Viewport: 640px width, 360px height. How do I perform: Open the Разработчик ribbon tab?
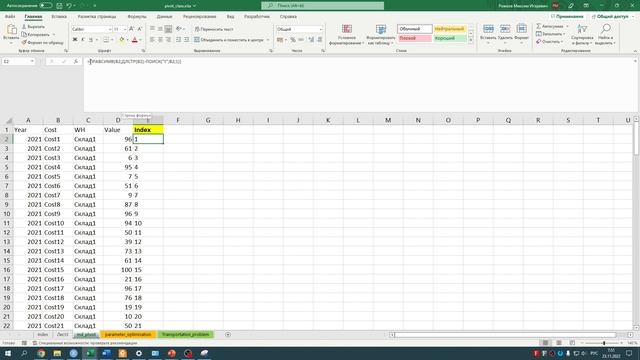[257, 17]
